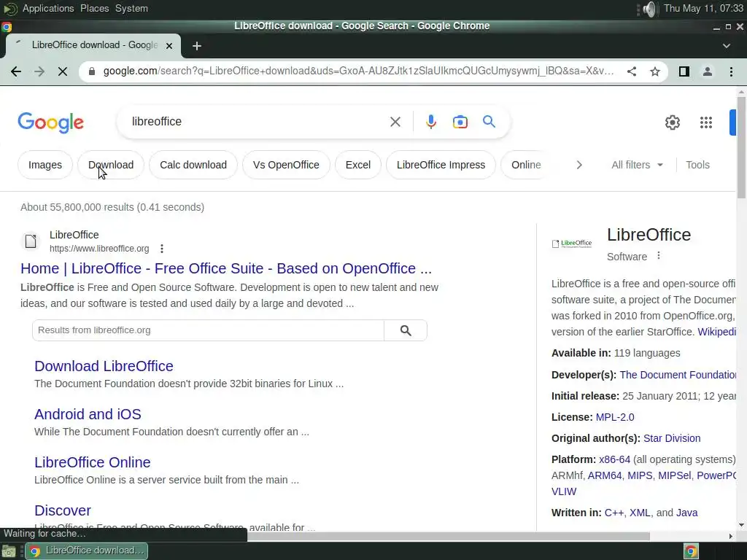Open the Wikipedia link in panel
Screen dimensions: 747x560
click(x=716, y=332)
